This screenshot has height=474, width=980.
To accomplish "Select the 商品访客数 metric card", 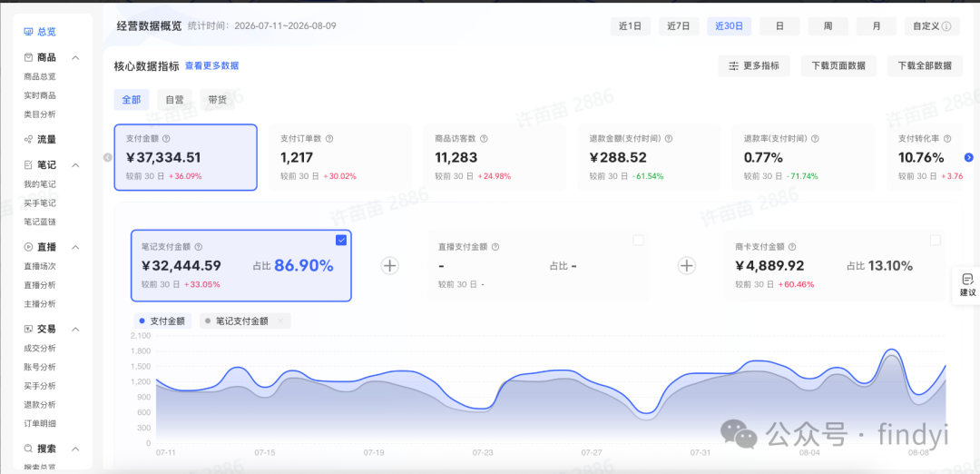I will (x=495, y=157).
